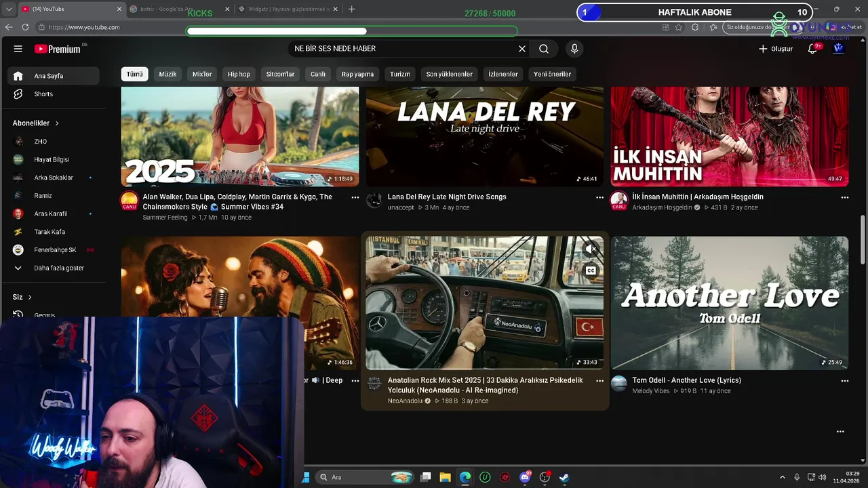Select the Rap yapma chip
This screenshot has height=488, width=868.
click(x=357, y=74)
